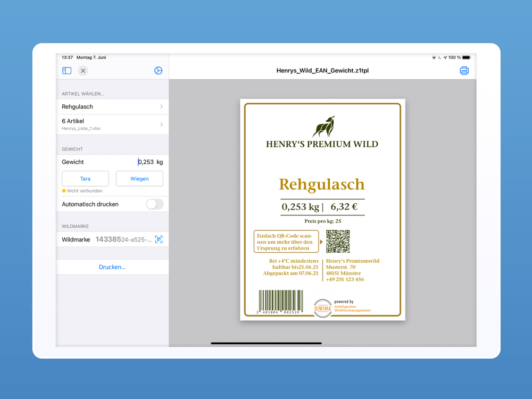Image resolution: width=532 pixels, height=399 pixels.
Task: Open the circular actions icon in the sidebar header
Action: click(x=158, y=71)
